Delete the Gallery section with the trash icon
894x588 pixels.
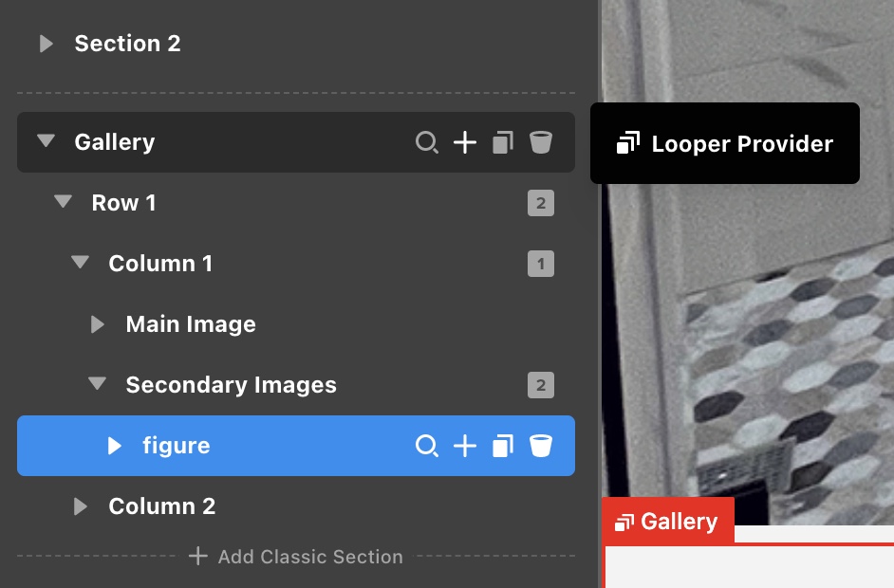tap(541, 143)
